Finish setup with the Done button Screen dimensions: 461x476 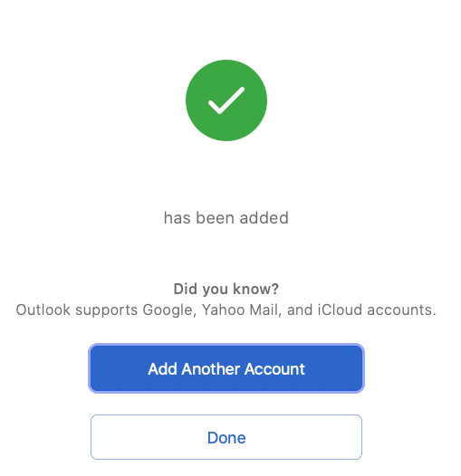(x=226, y=437)
